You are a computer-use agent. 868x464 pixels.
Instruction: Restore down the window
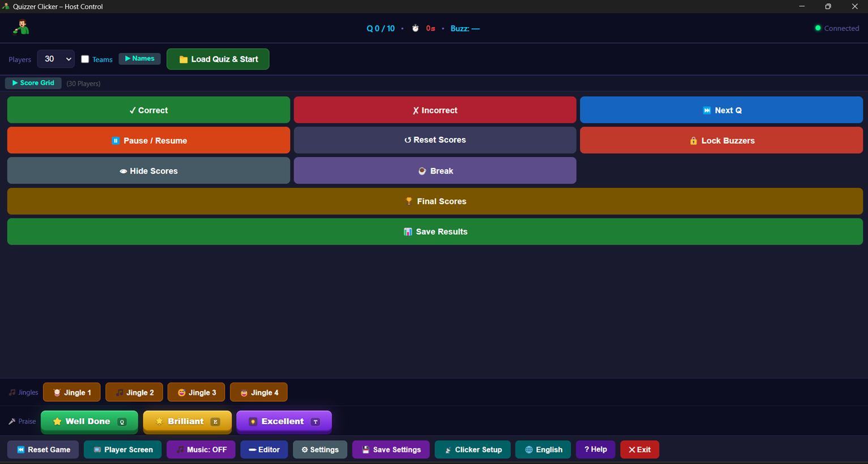[828, 6]
